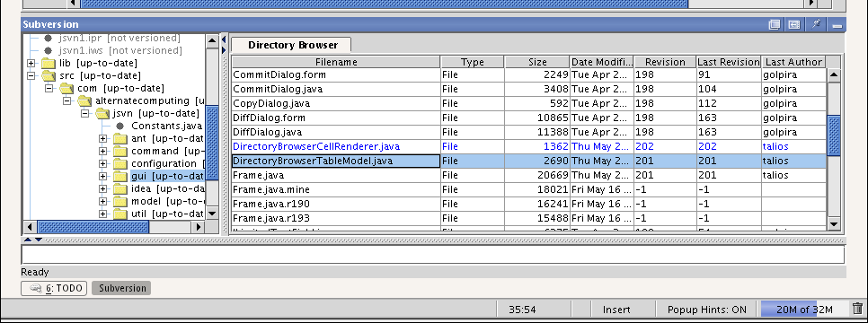The width and height of the screenshot is (868, 323).
Task: Expand the command tree node
Action: [103, 151]
